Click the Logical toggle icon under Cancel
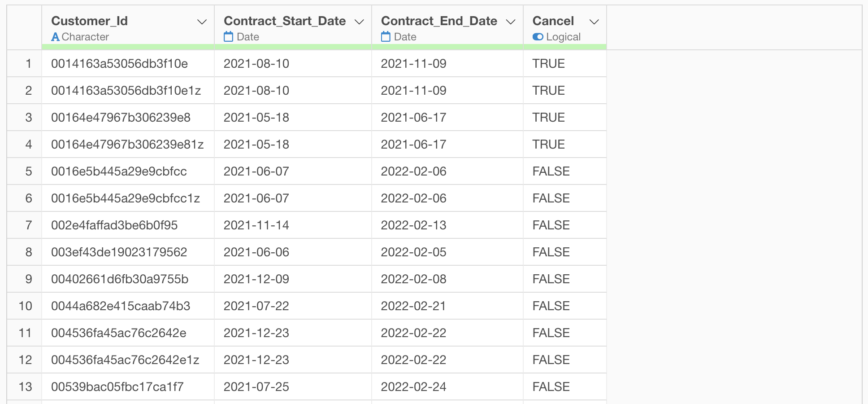 click(538, 37)
